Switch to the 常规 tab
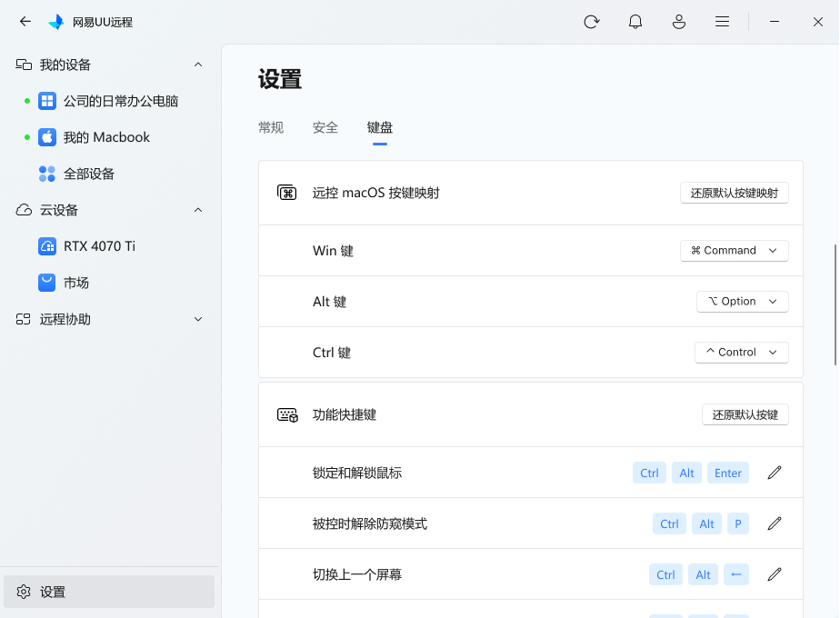The image size is (840, 618). pos(271,127)
